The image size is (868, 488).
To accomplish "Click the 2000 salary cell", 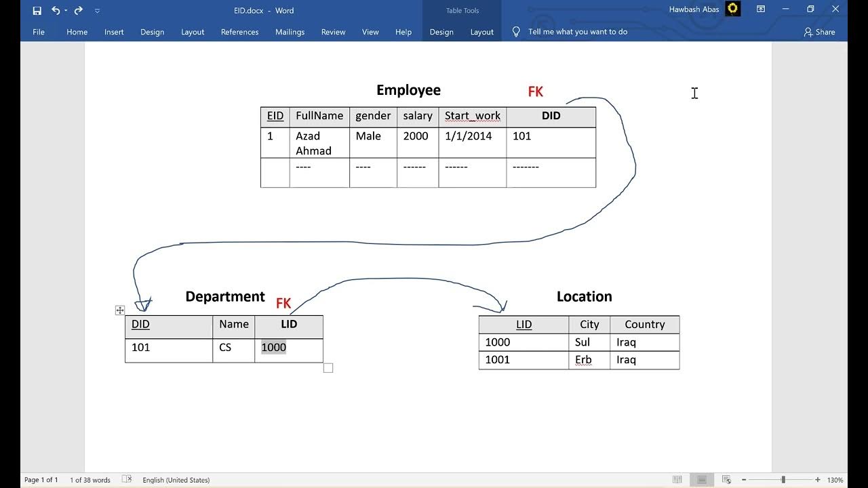I will click(x=418, y=143).
